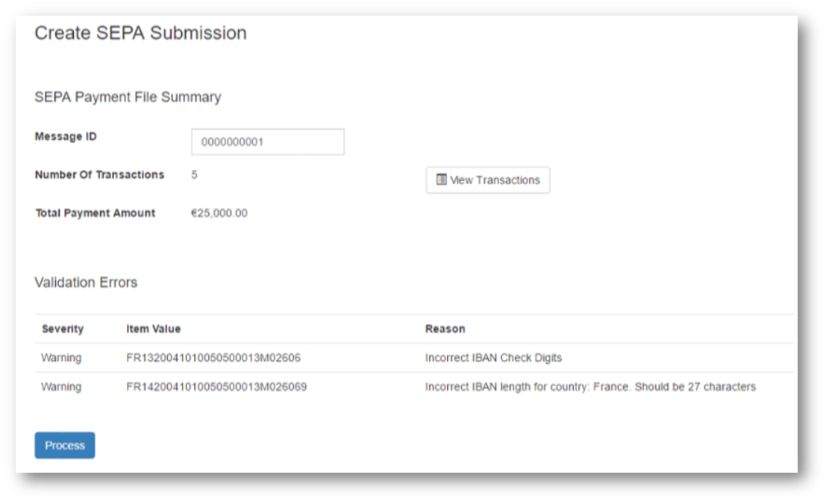This screenshot has width=829, height=504.
Task: Click Warning severity for IBAN length row
Action: 61,387
